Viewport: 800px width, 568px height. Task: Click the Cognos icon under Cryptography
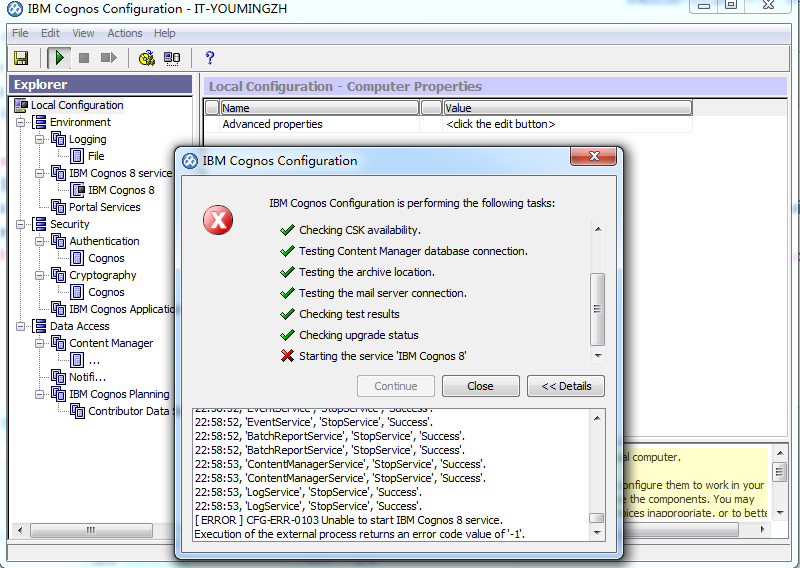click(x=77, y=292)
